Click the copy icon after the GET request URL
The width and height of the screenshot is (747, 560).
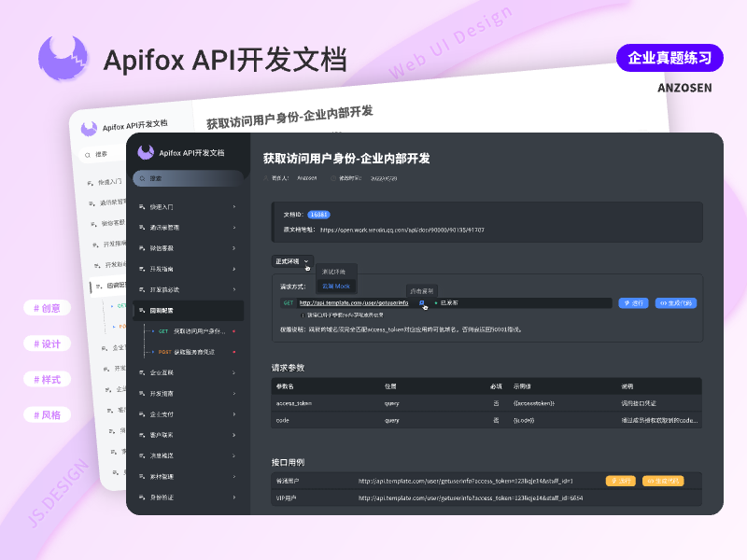[x=422, y=302]
